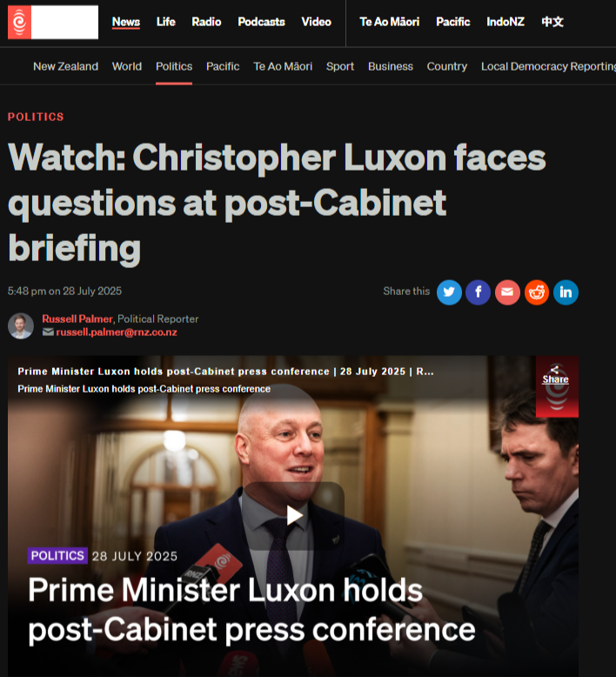The height and width of the screenshot is (677, 616).
Task: Click the red POLITICS section label
Action: (36, 117)
